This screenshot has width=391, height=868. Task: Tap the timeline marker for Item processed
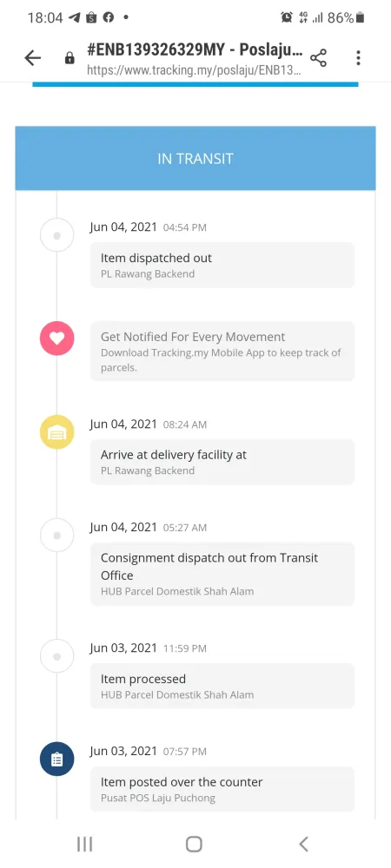(57, 656)
